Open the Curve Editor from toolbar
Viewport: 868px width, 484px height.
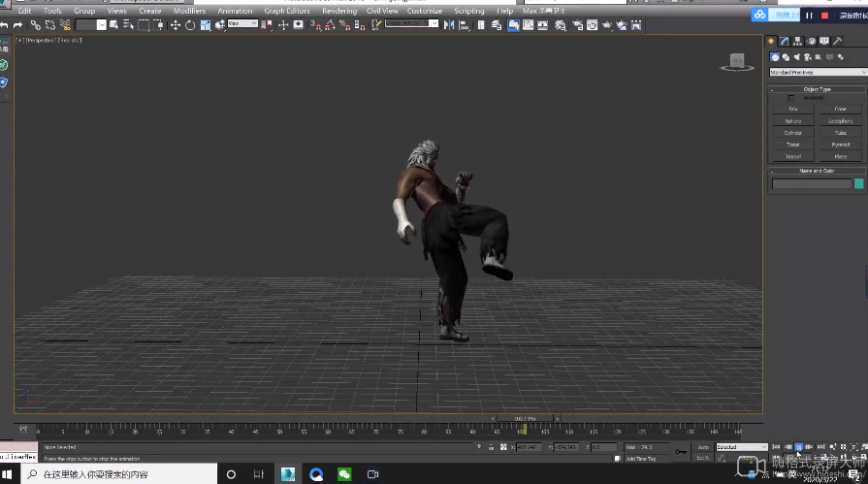pos(529,25)
